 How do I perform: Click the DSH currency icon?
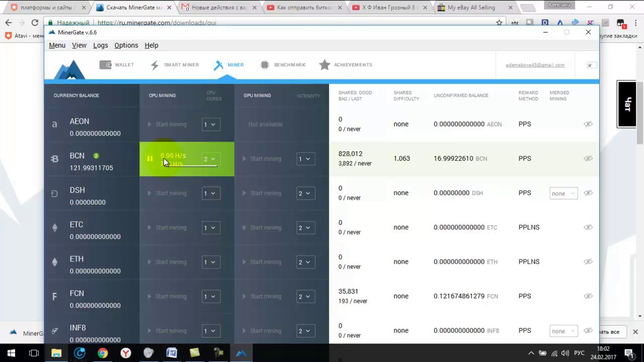click(x=54, y=193)
